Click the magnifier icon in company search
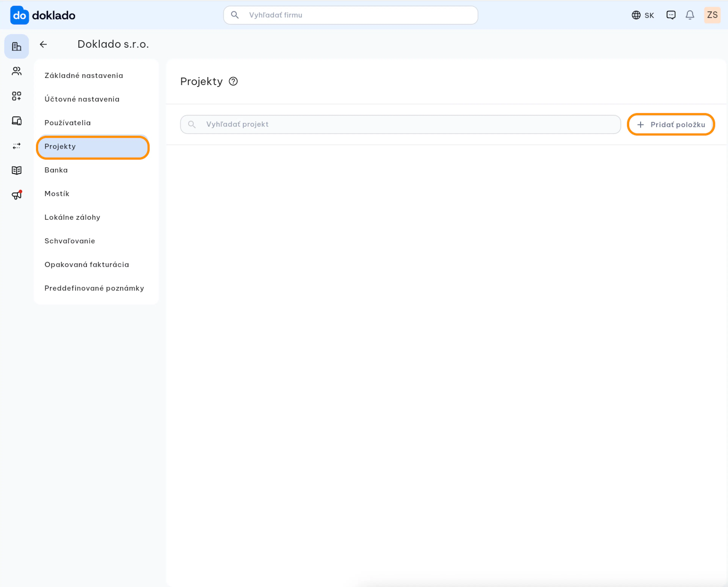 [x=235, y=15]
